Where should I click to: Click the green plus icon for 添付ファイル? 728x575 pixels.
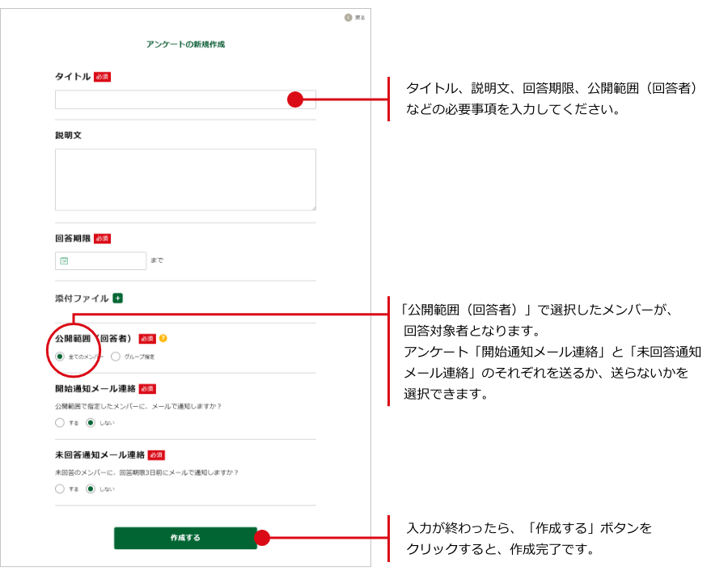point(117,298)
